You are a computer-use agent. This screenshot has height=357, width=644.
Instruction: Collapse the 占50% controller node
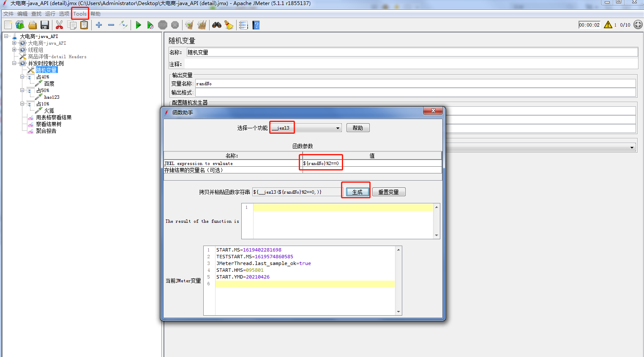pyautogui.click(x=22, y=90)
